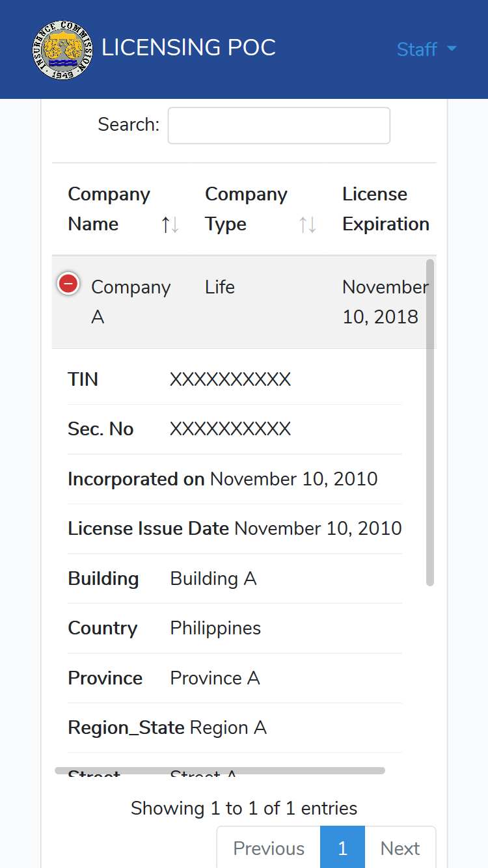Focus the Search input field

(279, 125)
